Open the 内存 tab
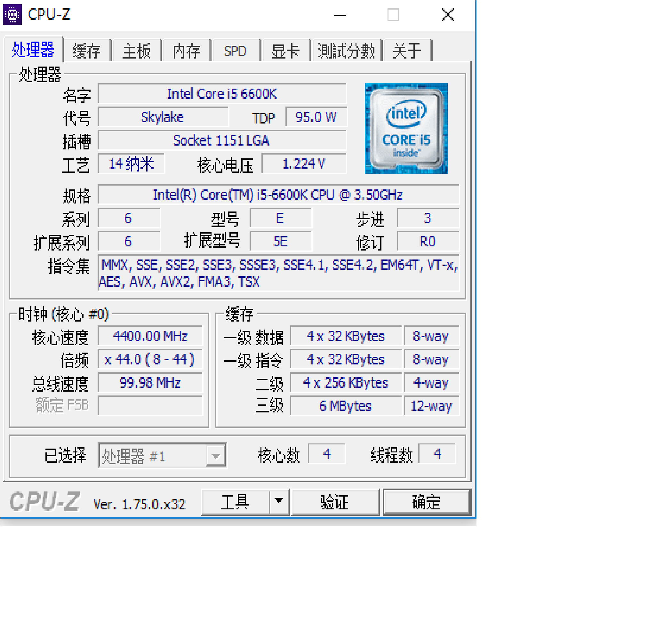 point(186,51)
